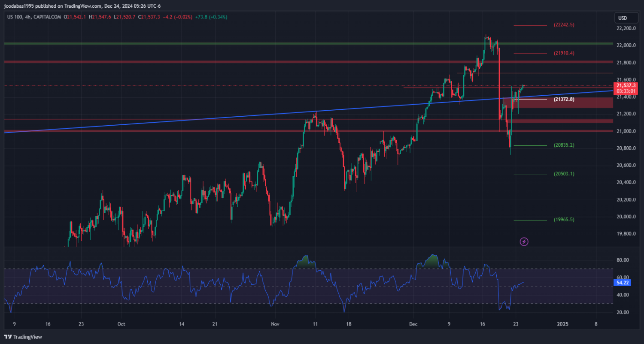Viewport: 644px width, 344px height.
Task: Select the (22242.5) target level label
Action: pos(564,25)
